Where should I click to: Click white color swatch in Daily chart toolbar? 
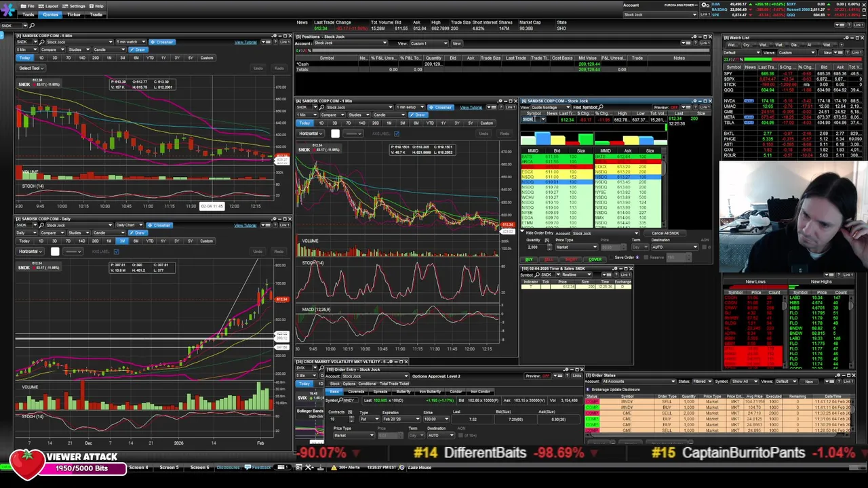point(54,251)
